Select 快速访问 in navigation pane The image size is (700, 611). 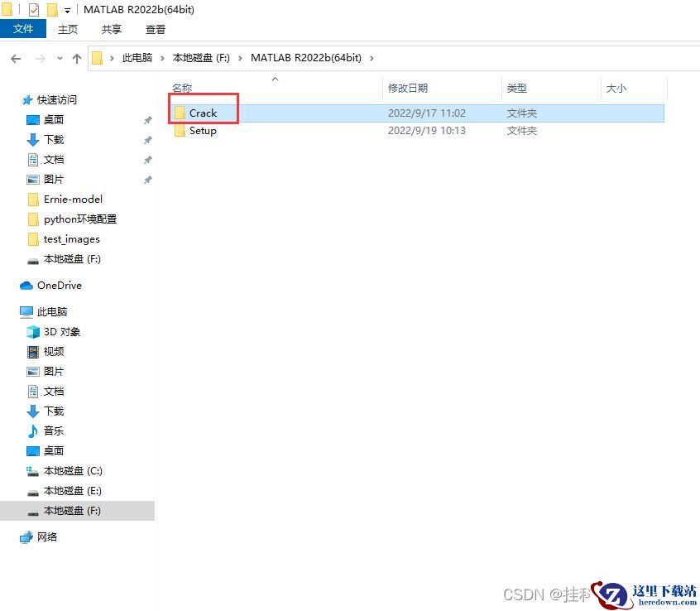[57, 99]
